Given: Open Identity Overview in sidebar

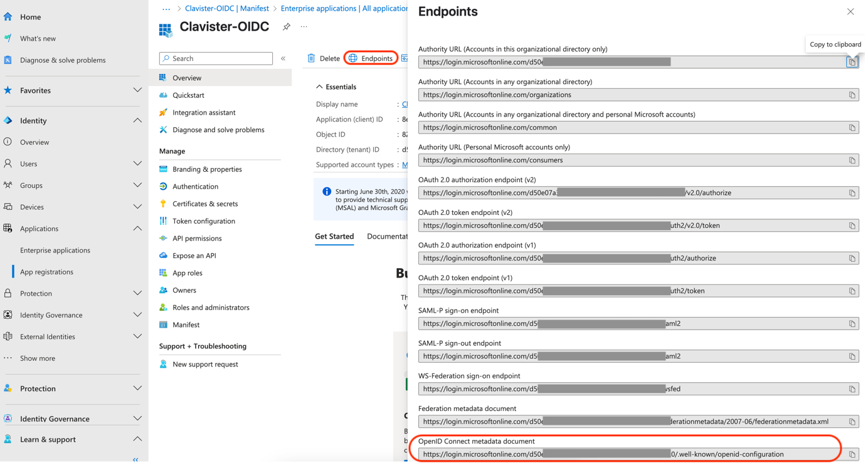Looking at the screenshot, I should pyautogui.click(x=34, y=142).
